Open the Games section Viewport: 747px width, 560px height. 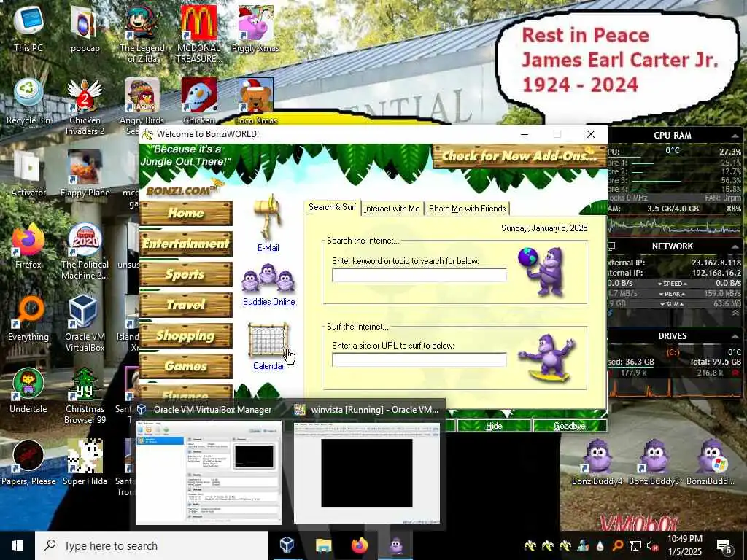(186, 366)
